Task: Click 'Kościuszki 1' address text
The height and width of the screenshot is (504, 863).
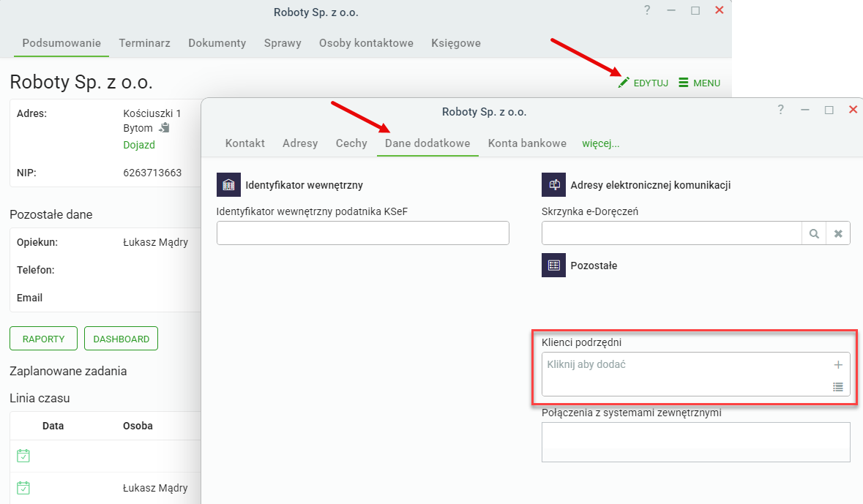Action: point(152,113)
